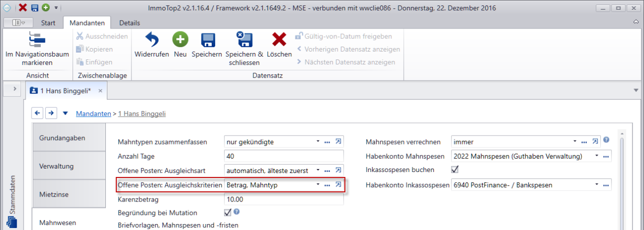The height and width of the screenshot is (230, 644).
Task: Open Mahnspesen verrechnen dropdown arrow
Action: tap(576, 142)
